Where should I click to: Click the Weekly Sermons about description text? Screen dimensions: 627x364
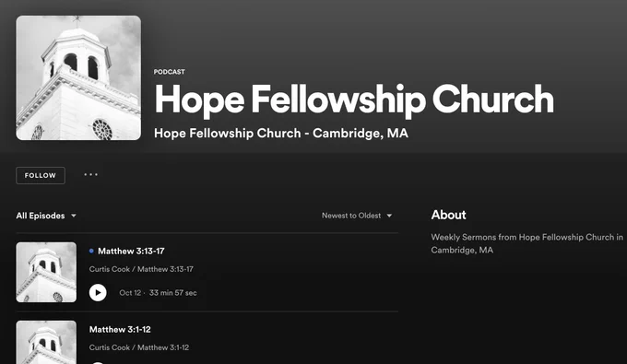pyautogui.click(x=527, y=243)
